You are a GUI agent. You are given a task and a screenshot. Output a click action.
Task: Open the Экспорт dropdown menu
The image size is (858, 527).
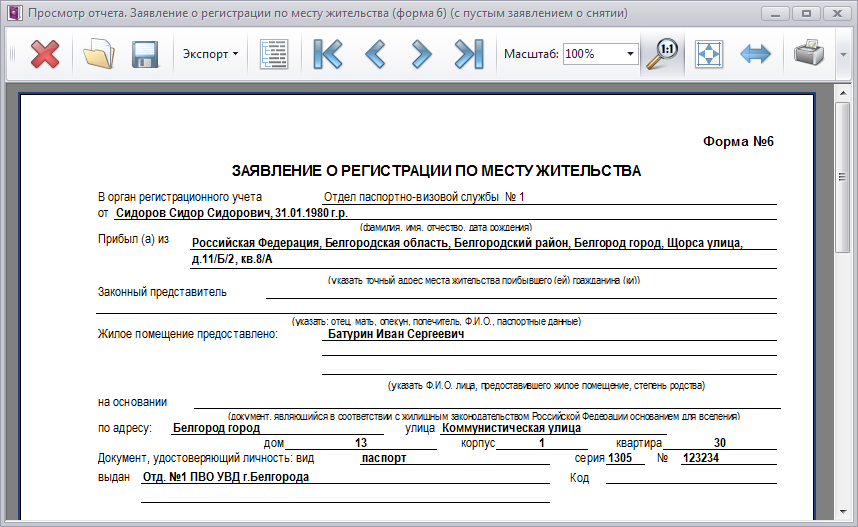pos(211,54)
